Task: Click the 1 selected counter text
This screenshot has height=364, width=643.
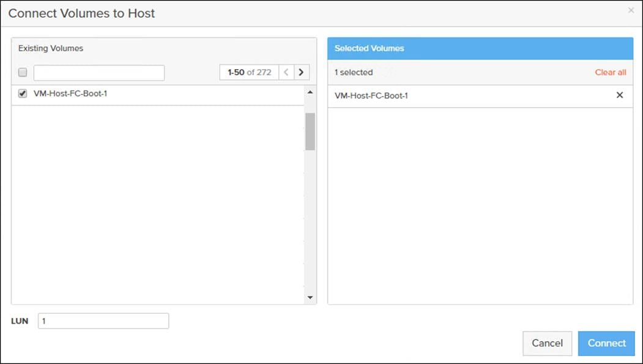Action: 352,72
